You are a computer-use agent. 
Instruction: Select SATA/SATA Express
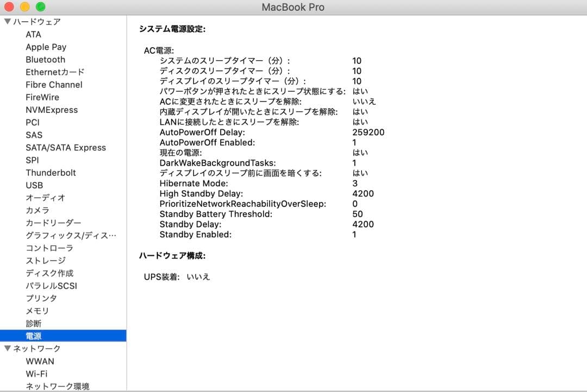(66, 147)
